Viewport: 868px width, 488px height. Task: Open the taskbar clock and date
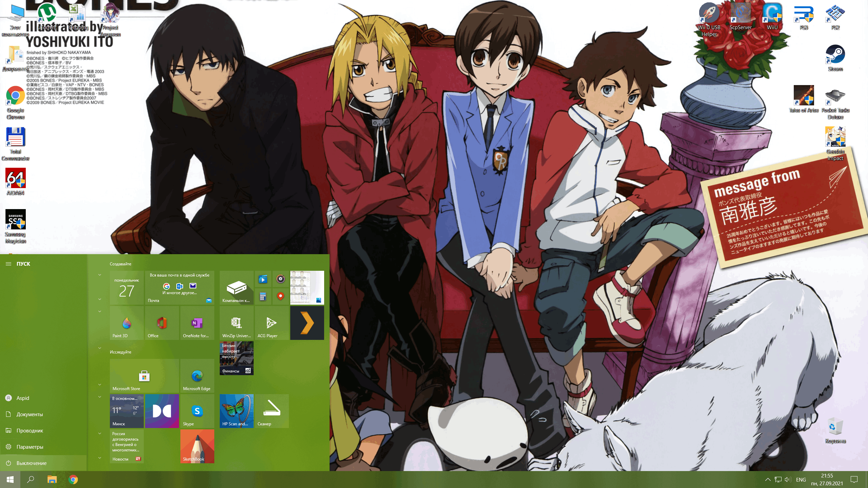pyautogui.click(x=827, y=480)
